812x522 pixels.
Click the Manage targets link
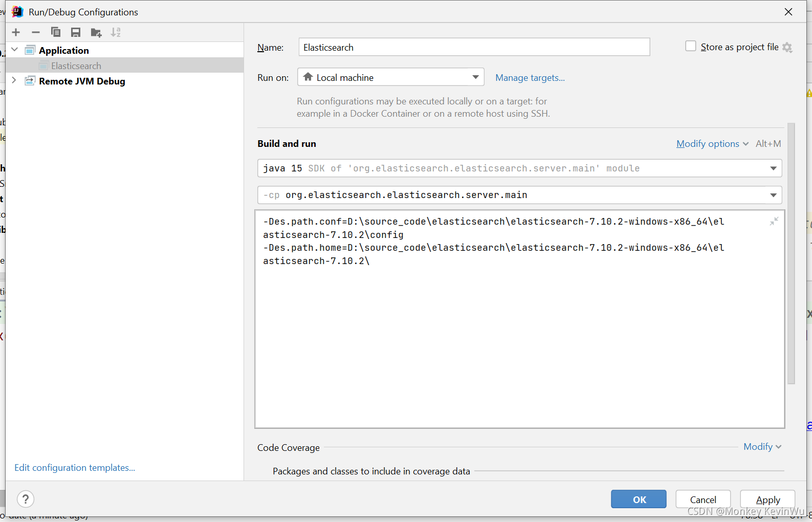tap(530, 78)
